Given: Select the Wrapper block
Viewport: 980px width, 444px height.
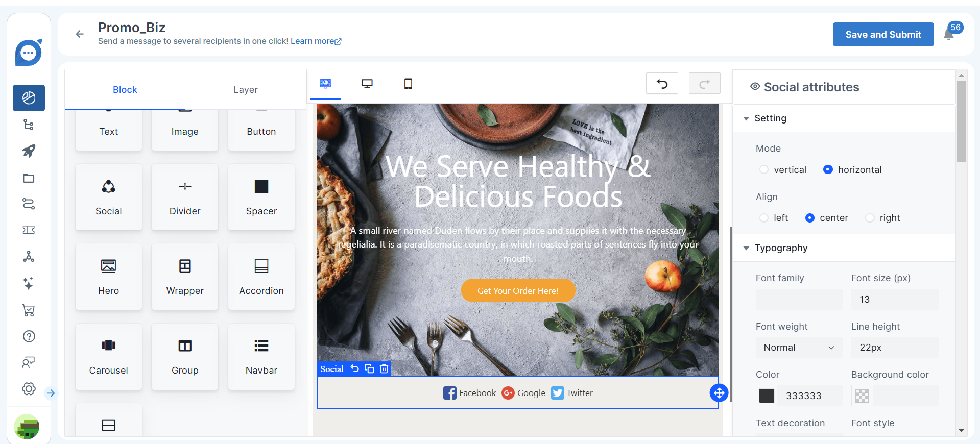Looking at the screenshot, I should click(x=185, y=277).
